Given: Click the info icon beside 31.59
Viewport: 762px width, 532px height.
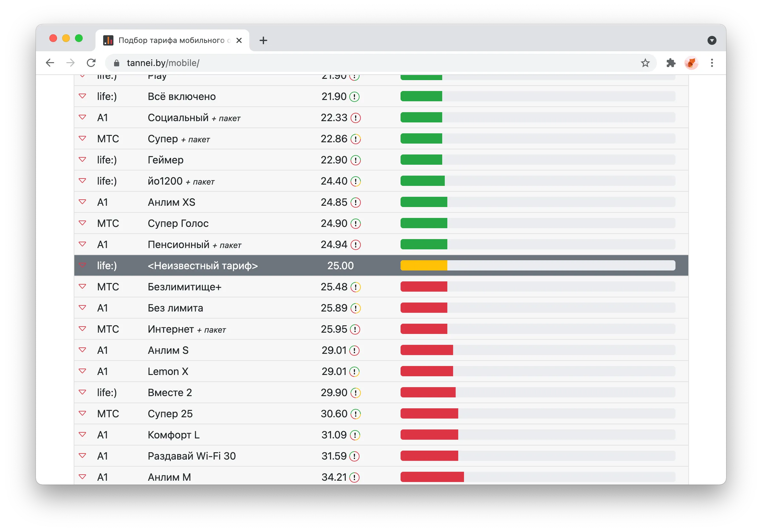Looking at the screenshot, I should (x=354, y=456).
